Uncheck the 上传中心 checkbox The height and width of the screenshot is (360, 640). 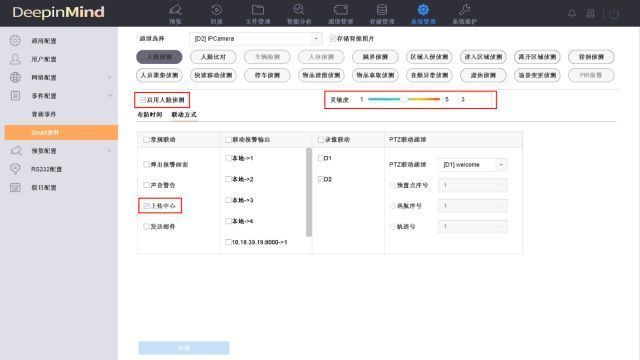[146, 206]
